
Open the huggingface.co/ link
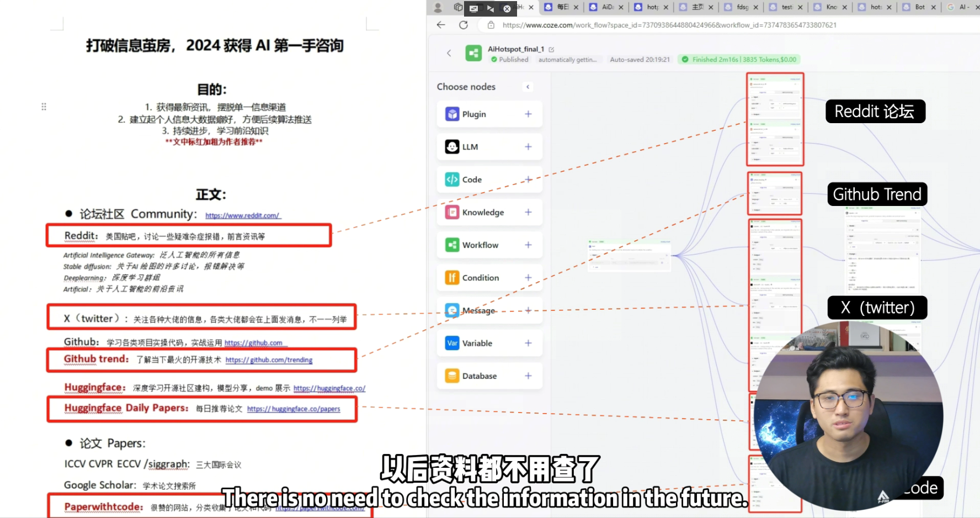329,388
